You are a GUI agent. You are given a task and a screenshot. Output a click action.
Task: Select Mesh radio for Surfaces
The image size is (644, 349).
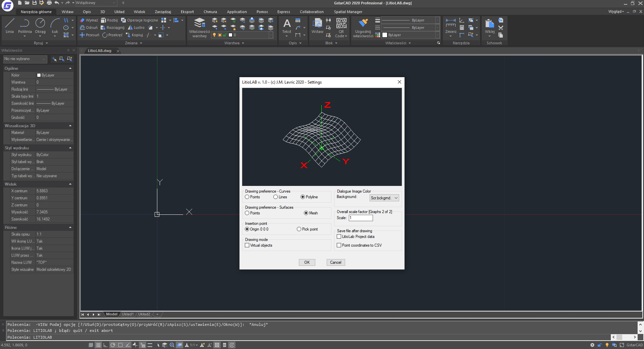coord(311,213)
